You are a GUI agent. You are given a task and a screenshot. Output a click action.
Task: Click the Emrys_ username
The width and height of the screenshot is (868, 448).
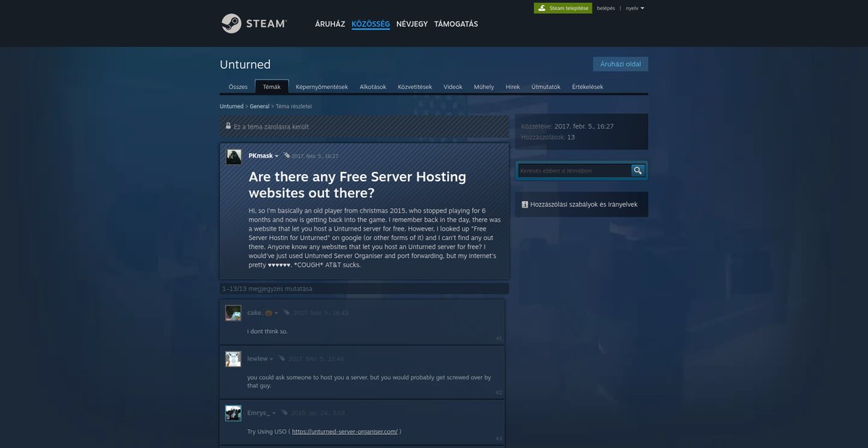pos(259,413)
